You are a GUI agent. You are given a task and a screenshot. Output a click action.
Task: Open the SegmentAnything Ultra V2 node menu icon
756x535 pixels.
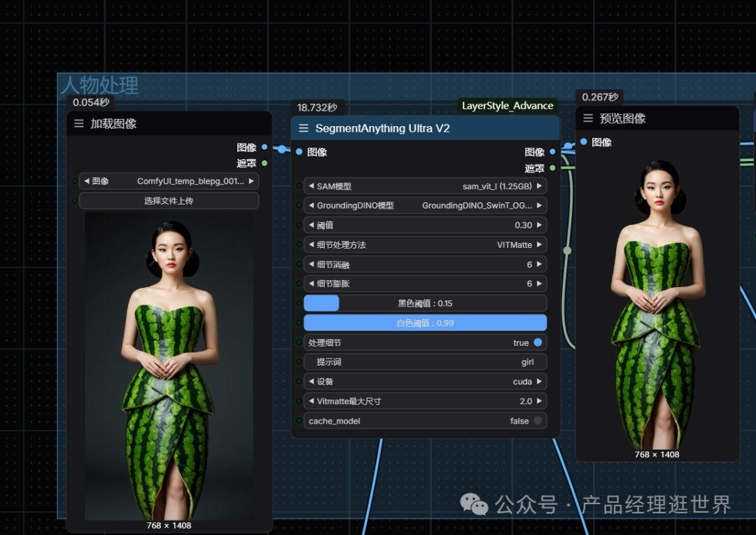coord(303,128)
